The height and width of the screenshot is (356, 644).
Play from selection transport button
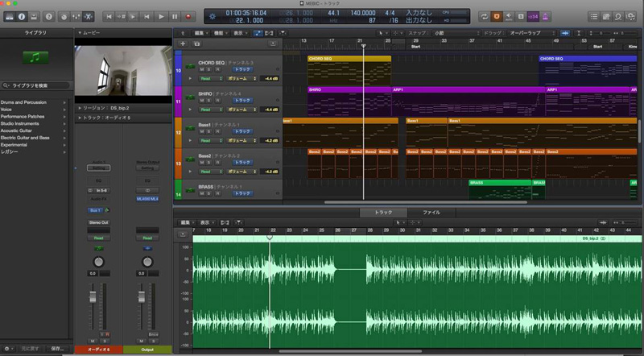133,17
